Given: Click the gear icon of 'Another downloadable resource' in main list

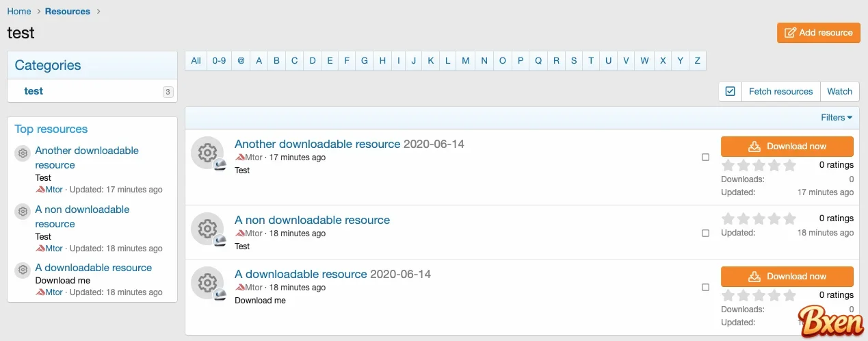Looking at the screenshot, I should coord(207,153).
